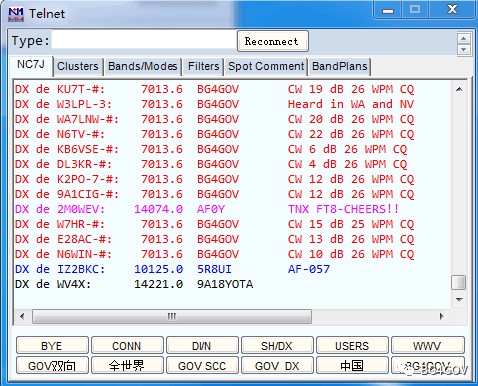This screenshot has height=386, width=478.
Task: Click the spot from 9A1CIG-#
Action: coord(215,194)
